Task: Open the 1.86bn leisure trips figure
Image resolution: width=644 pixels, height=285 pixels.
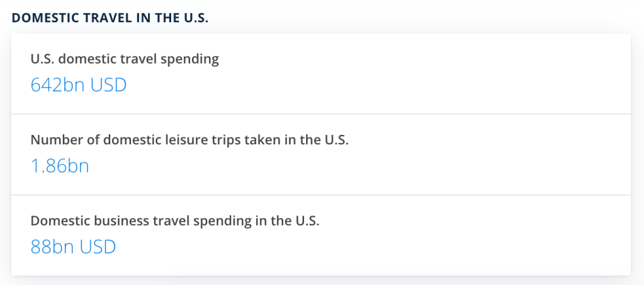Action: click(x=60, y=166)
